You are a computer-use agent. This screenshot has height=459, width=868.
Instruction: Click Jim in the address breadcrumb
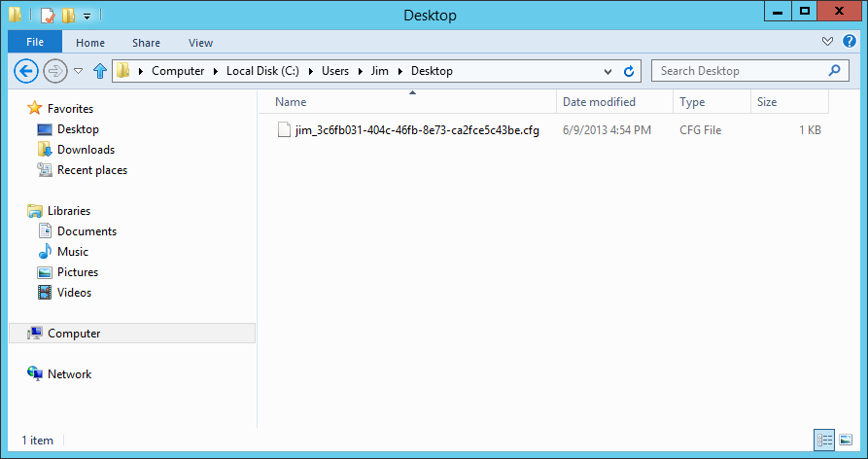tap(380, 71)
